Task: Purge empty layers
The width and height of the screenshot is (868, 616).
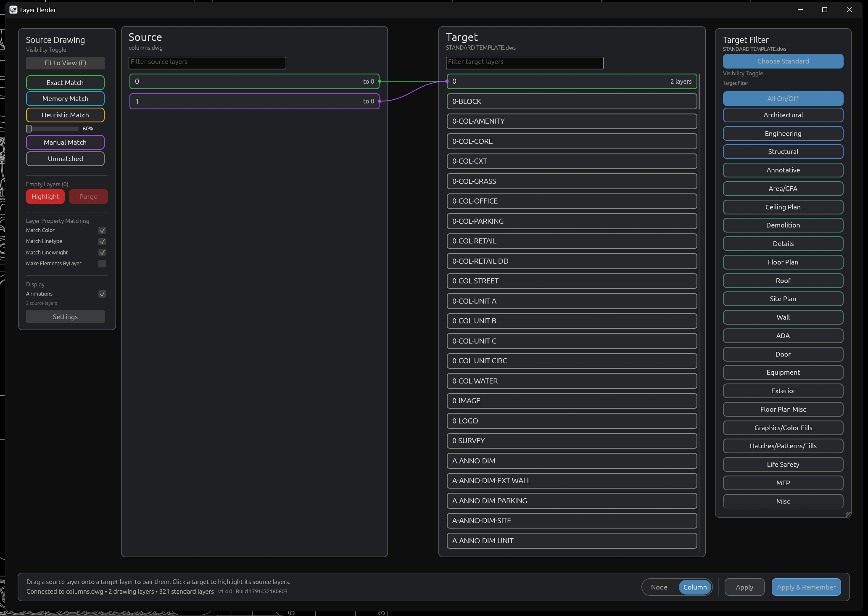Action: [x=88, y=196]
